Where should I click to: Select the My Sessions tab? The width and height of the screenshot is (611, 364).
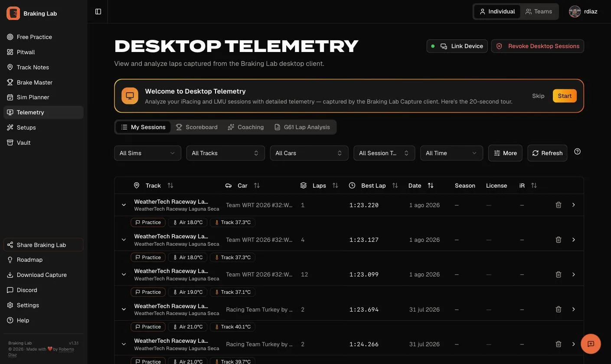pyautogui.click(x=143, y=127)
